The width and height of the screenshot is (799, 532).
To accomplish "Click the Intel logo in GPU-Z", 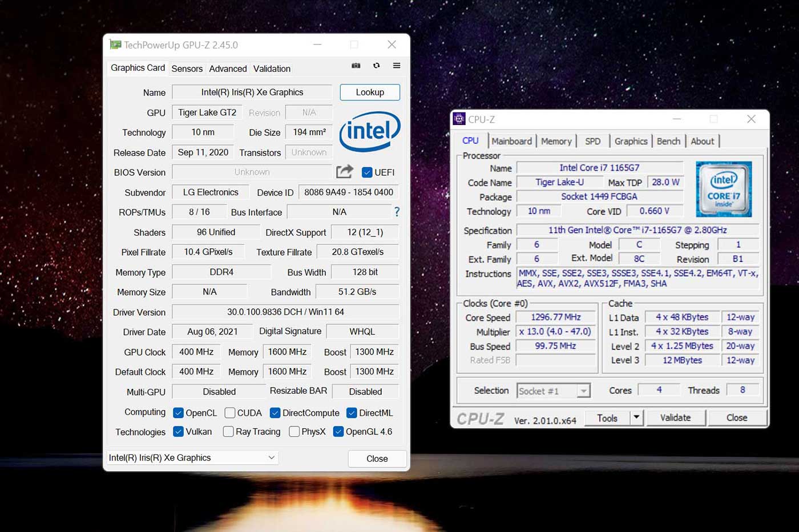I will [x=370, y=132].
